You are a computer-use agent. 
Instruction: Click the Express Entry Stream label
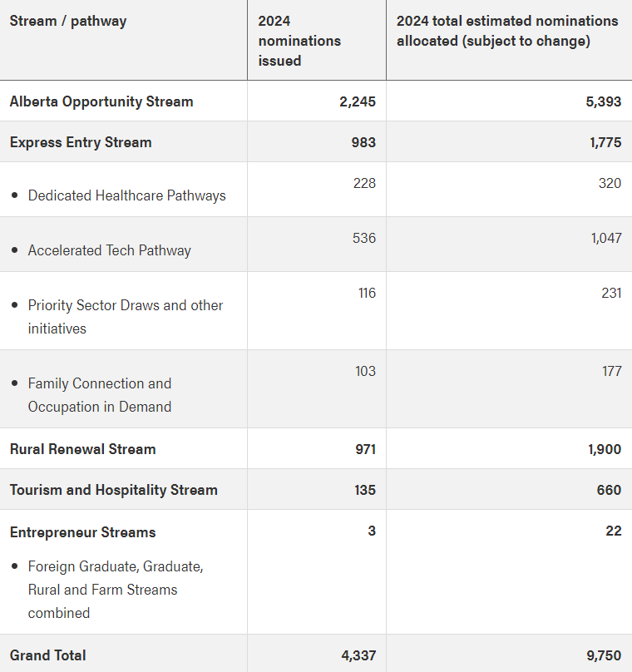tap(81, 142)
